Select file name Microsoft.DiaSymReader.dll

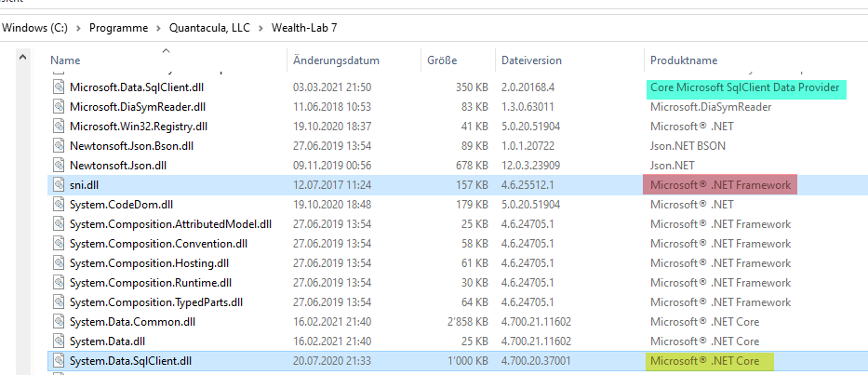click(x=138, y=106)
